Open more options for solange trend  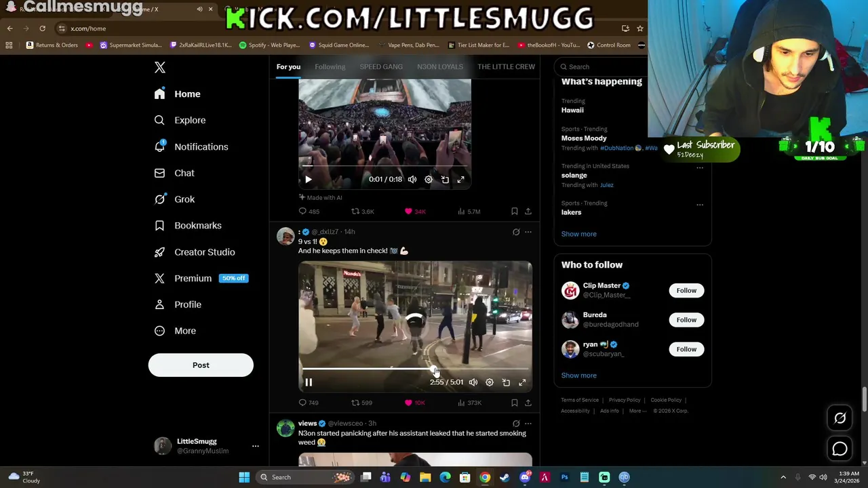click(700, 167)
